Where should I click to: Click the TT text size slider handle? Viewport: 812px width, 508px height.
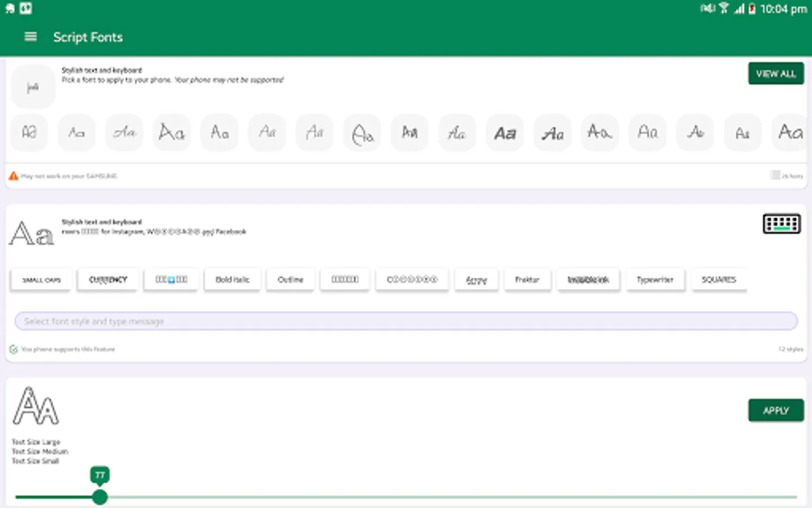point(100,497)
